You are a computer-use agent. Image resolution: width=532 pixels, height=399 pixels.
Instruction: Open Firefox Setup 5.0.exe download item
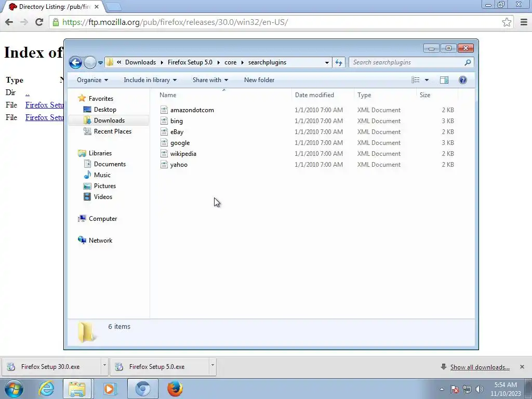(x=159, y=367)
